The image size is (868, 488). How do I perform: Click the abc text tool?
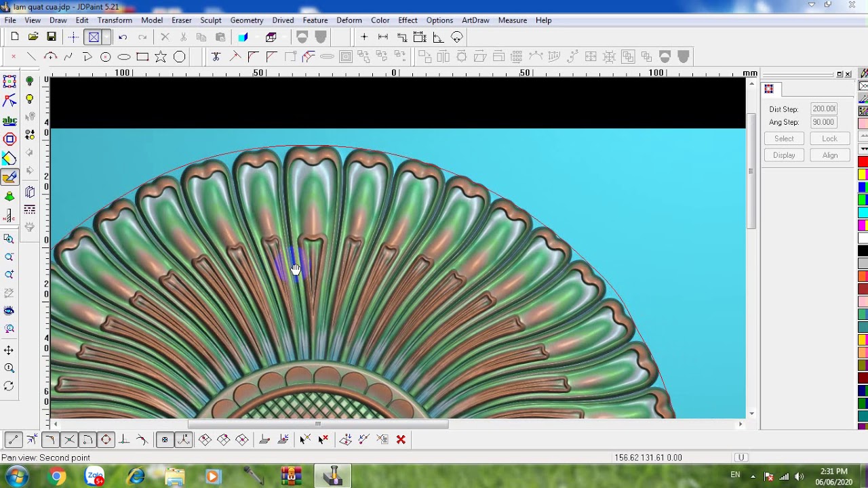pyautogui.click(x=9, y=121)
